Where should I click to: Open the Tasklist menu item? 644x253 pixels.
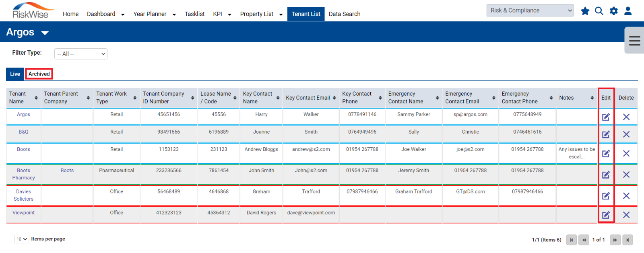pyautogui.click(x=194, y=14)
